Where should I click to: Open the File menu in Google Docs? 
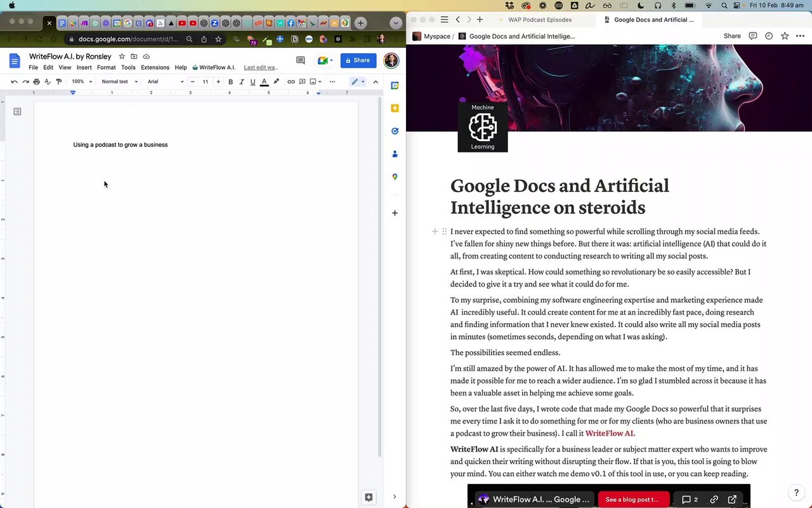(x=33, y=67)
